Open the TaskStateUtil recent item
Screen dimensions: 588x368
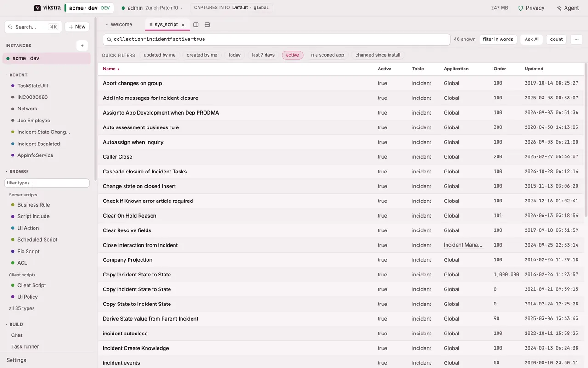pyautogui.click(x=33, y=86)
